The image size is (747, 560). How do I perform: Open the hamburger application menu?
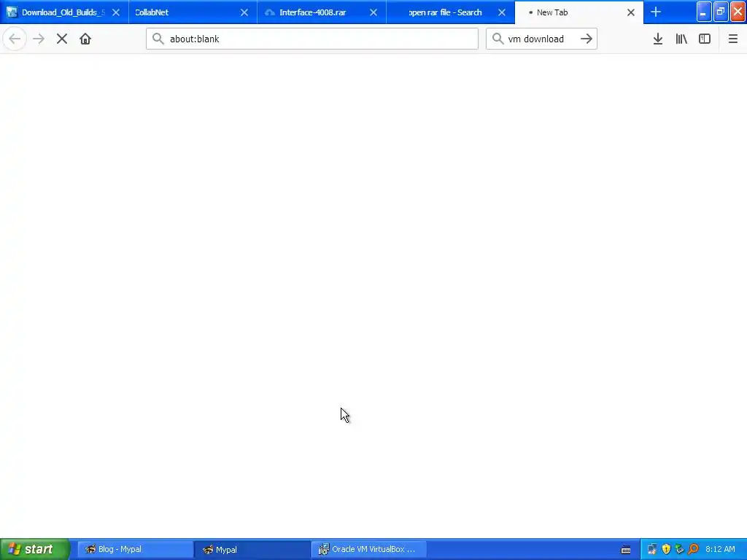732,39
